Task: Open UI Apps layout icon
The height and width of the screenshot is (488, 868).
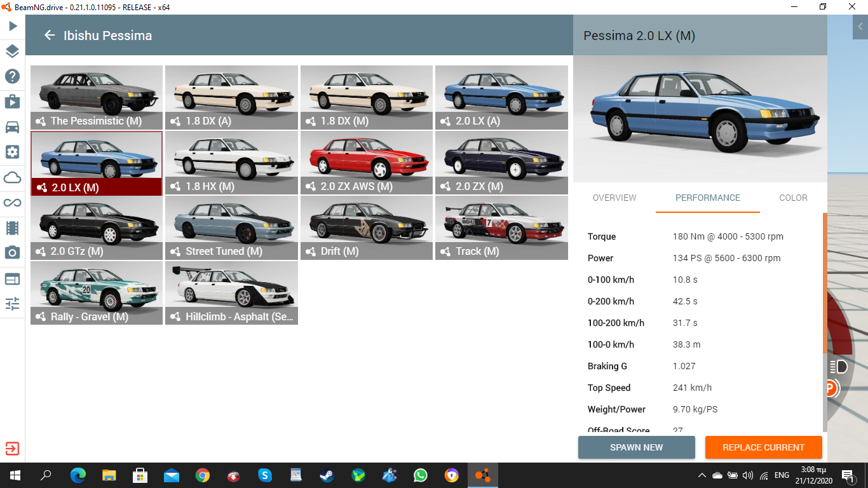Action: click(x=12, y=278)
